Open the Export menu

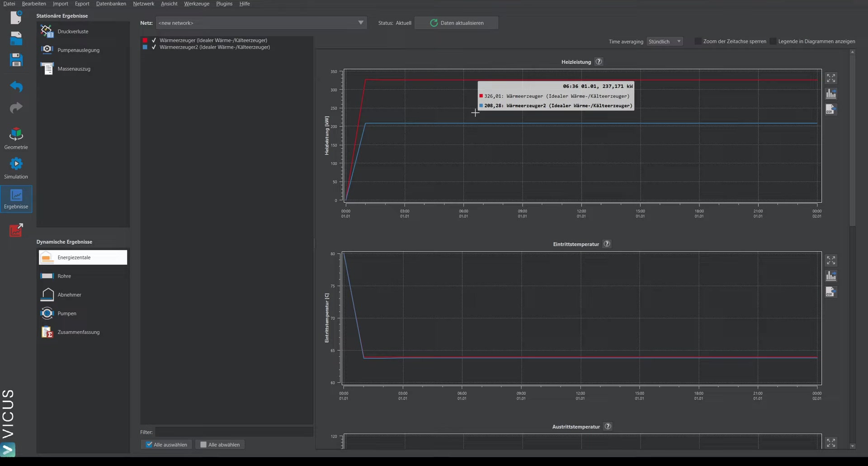click(x=82, y=4)
